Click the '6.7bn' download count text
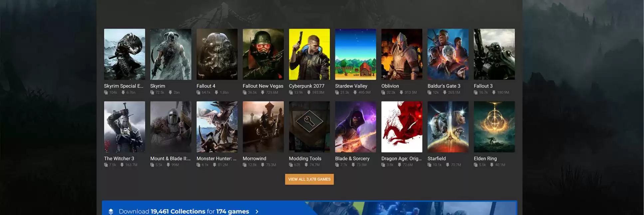The image size is (644, 215). [131, 92]
